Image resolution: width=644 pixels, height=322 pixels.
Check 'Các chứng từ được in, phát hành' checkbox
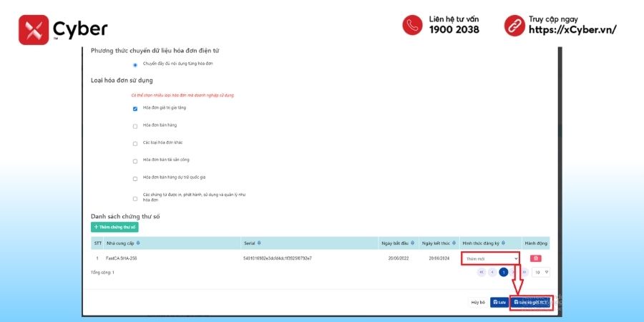click(135, 199)
